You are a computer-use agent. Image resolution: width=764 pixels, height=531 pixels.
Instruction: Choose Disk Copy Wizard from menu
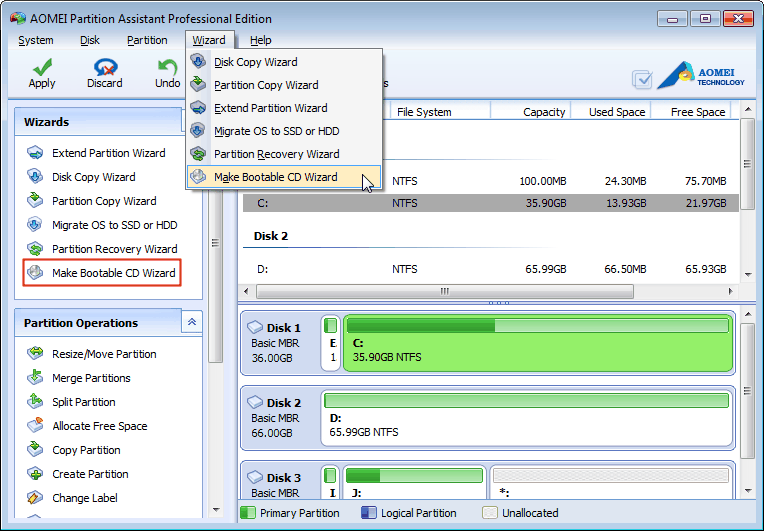coord(284,62)
